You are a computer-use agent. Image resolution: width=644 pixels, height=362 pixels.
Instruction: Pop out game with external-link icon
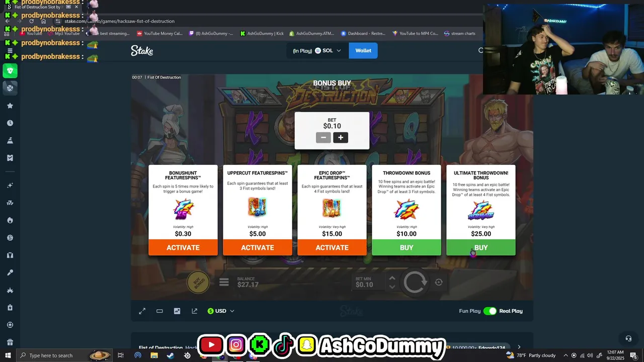point(195,311)
